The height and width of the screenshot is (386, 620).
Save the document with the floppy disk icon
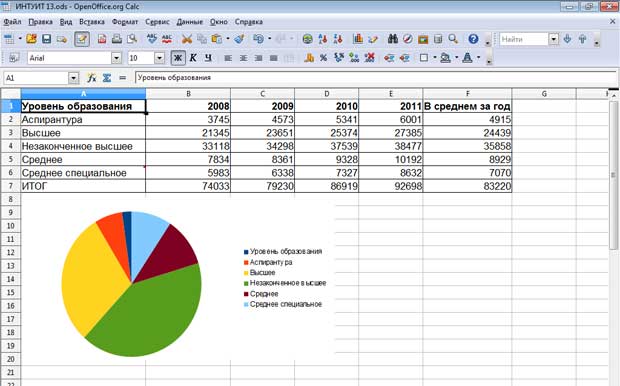click(47, 39)
